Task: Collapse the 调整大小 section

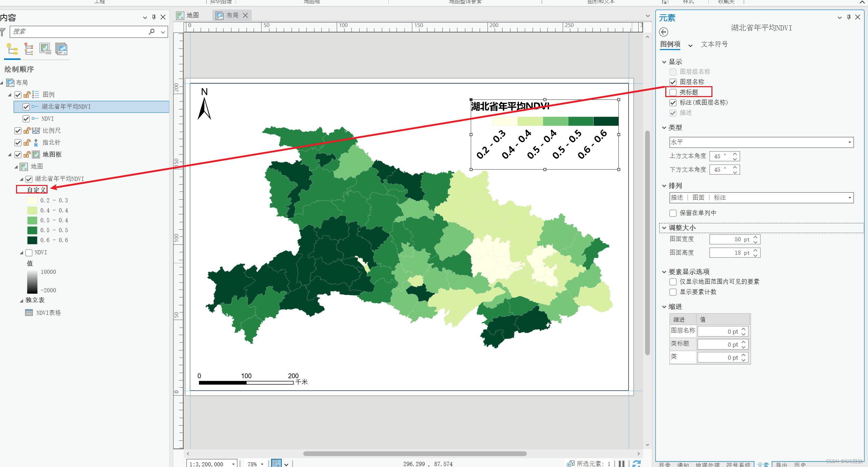Action: point(664,228)
